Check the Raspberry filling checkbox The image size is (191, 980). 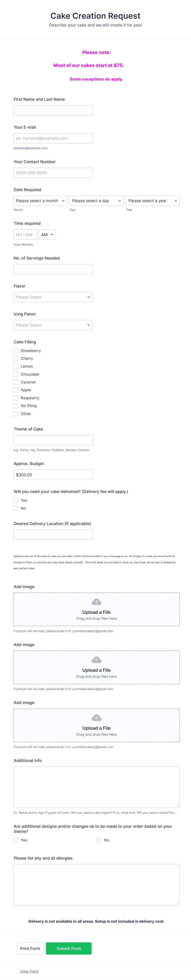point(16,398)
